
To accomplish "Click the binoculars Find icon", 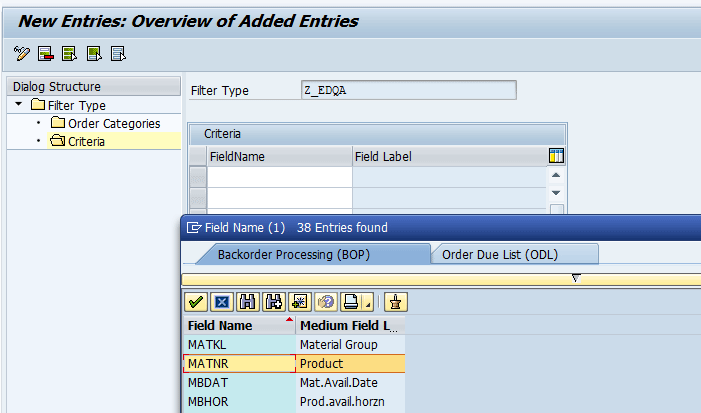I will (x=247, y=301).
